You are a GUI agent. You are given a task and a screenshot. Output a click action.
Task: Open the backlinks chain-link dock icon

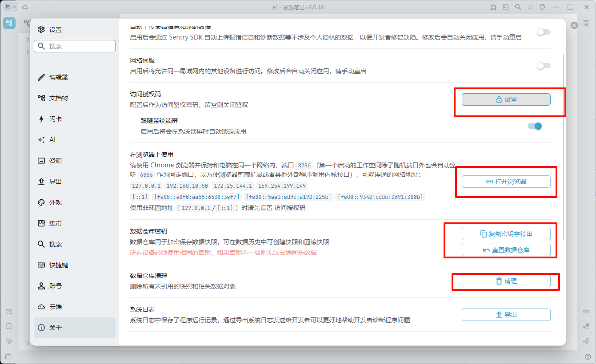[x=587, y=312]
